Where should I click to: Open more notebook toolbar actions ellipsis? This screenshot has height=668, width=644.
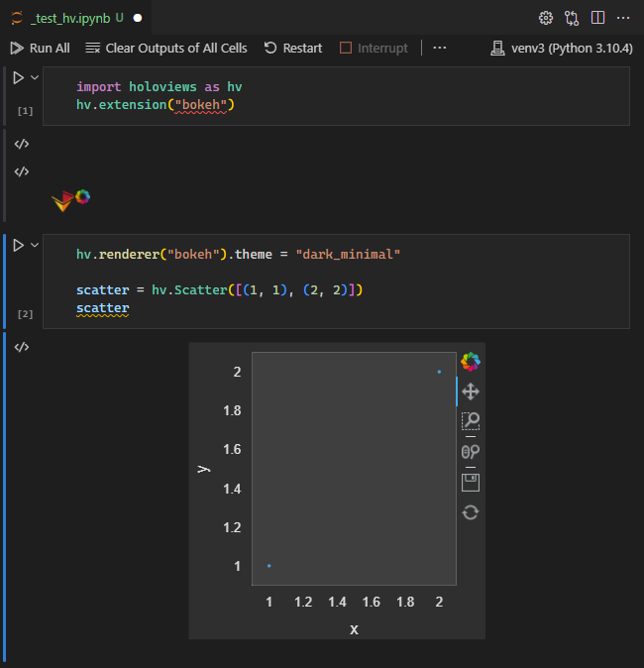440,48
